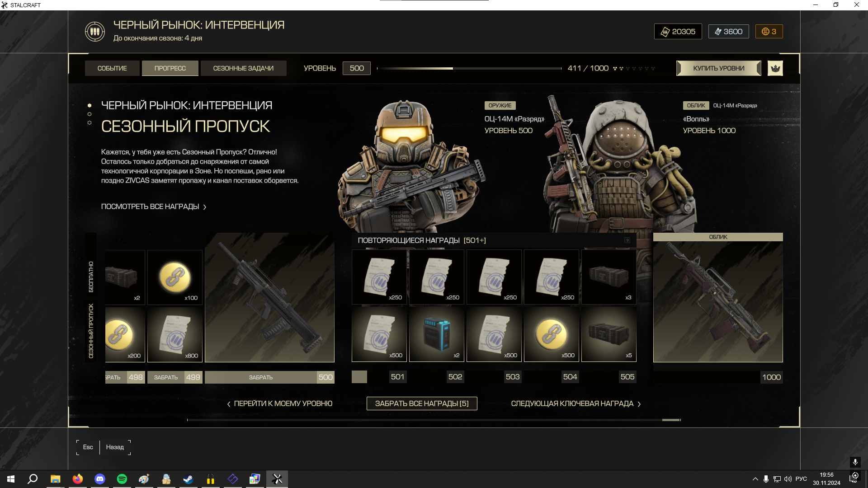Open Spotify from the taskbar
Image resolution: width=868 pixels, height=488 pixels.
(x=122, y=479)
